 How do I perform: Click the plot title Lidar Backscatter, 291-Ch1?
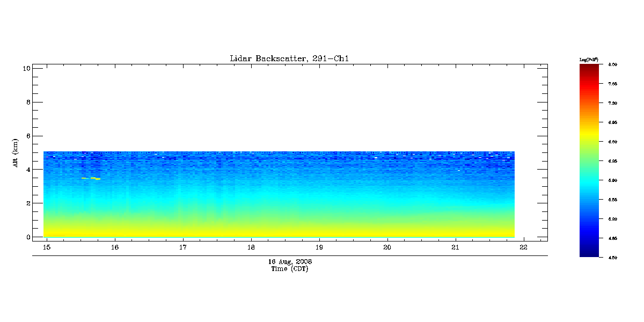tap(289, 58)
